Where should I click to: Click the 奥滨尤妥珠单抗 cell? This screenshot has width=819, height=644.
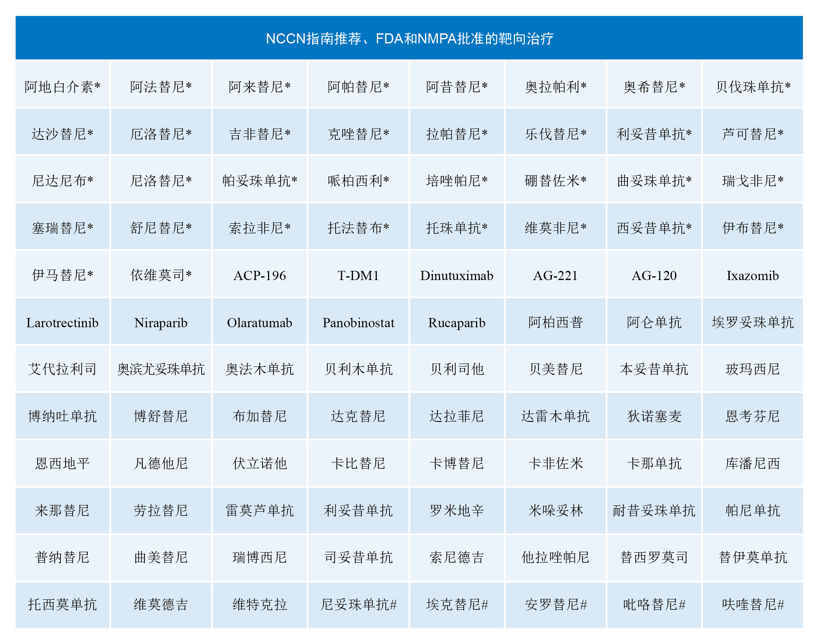click(x=161, y=369)
